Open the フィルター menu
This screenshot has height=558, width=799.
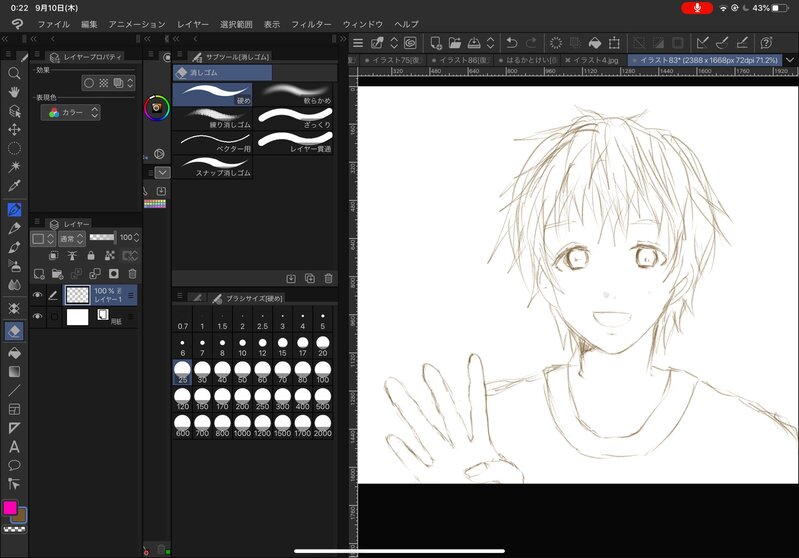(x=310, y=23)
